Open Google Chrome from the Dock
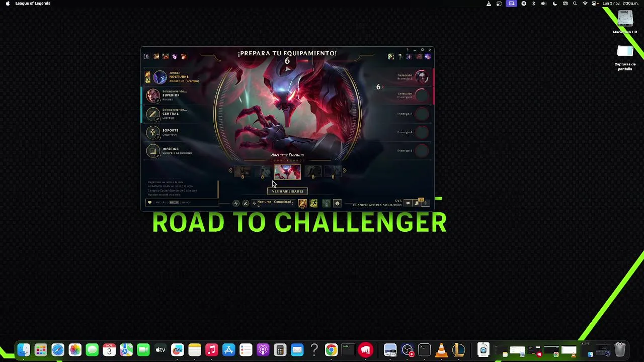The image size is (644, 362). click(331, 350)
